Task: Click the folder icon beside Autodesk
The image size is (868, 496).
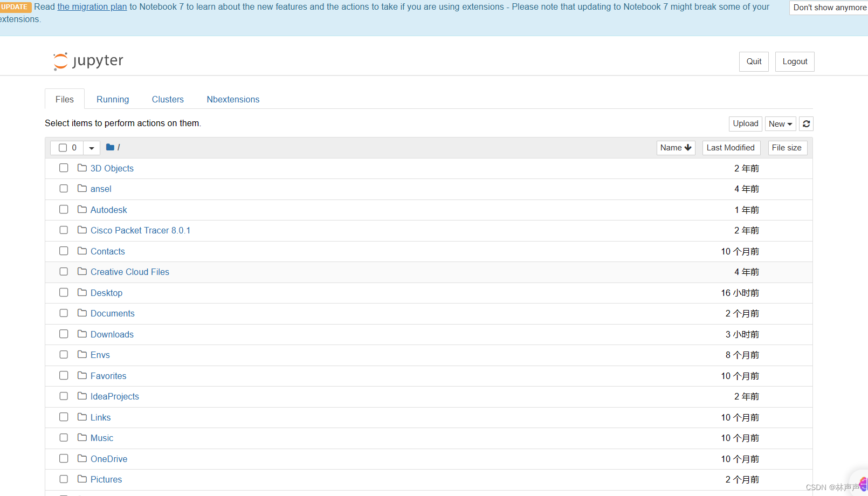Action: pyautogui.click(x=82, y=209)
